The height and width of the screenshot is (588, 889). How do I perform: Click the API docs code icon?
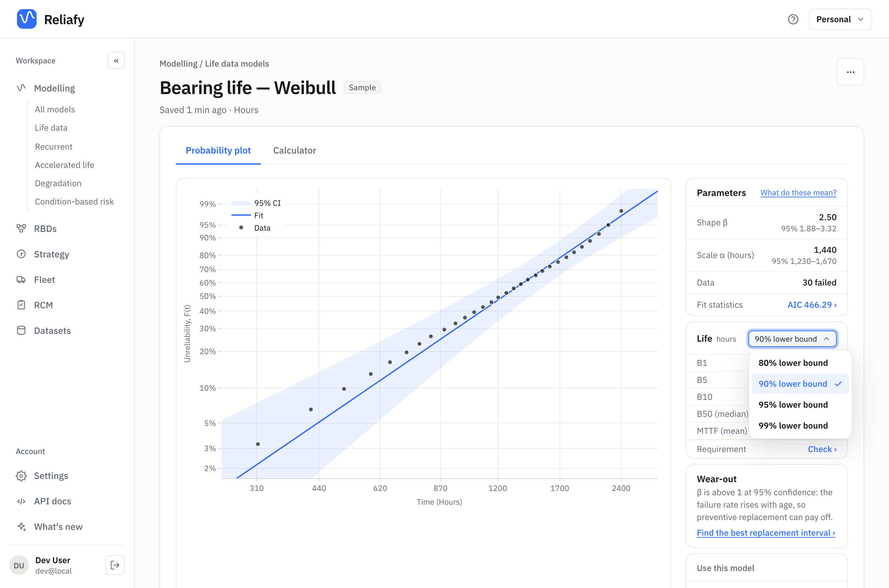pyautogui.click(x=21, y=501)
